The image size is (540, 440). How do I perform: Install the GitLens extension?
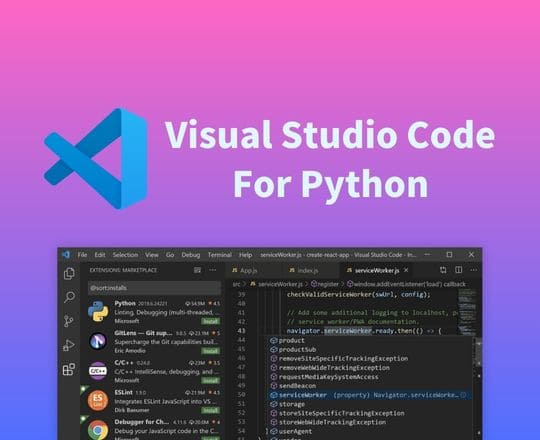pos(210,351)
